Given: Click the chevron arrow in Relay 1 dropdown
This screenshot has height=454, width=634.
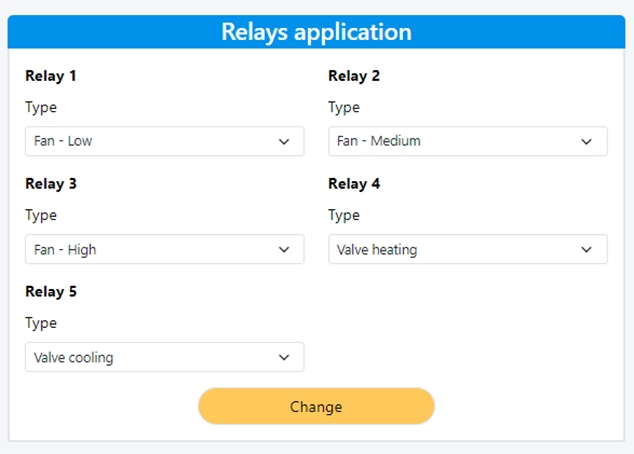Looking at the screenshot, I should click(284, 142).
